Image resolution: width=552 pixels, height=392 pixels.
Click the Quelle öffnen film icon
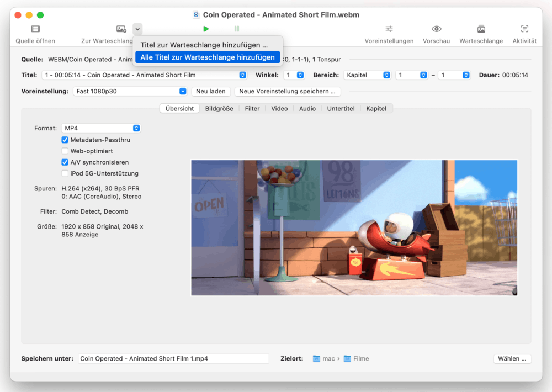click(x=35, y=29)
